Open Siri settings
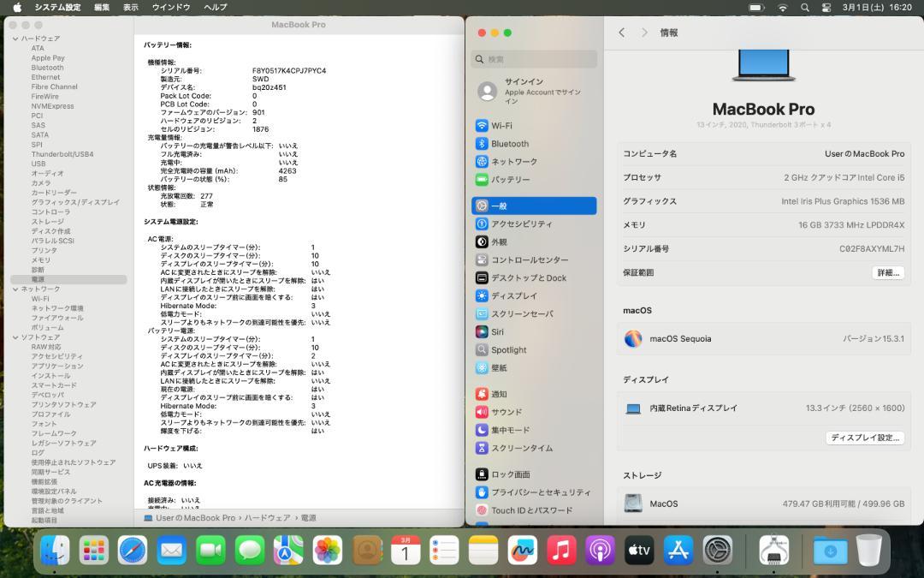 [x=534, y=332]
